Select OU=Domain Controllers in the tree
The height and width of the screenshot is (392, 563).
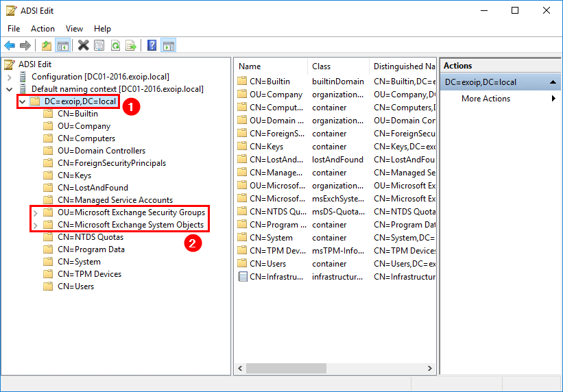point(101,151)
